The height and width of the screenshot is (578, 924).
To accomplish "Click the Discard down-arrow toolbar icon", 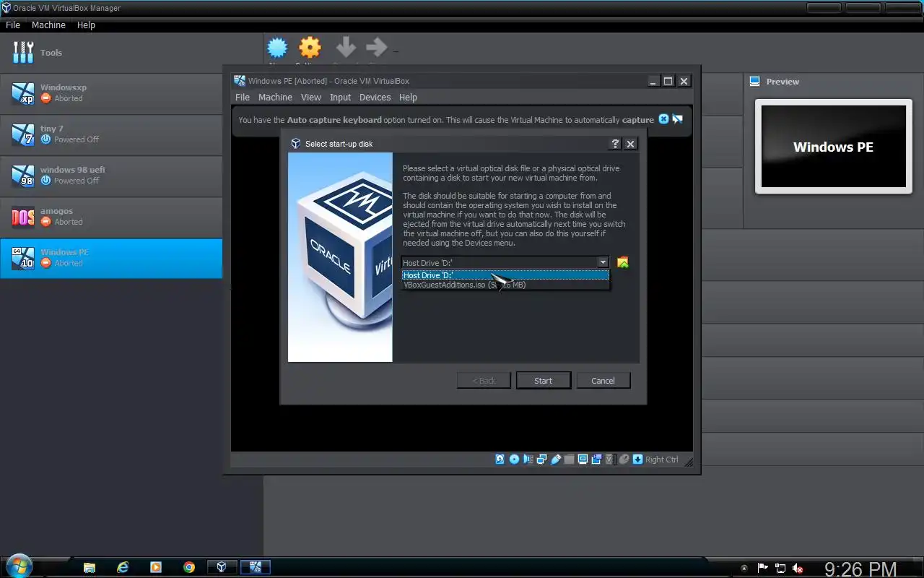I will 346,48.
